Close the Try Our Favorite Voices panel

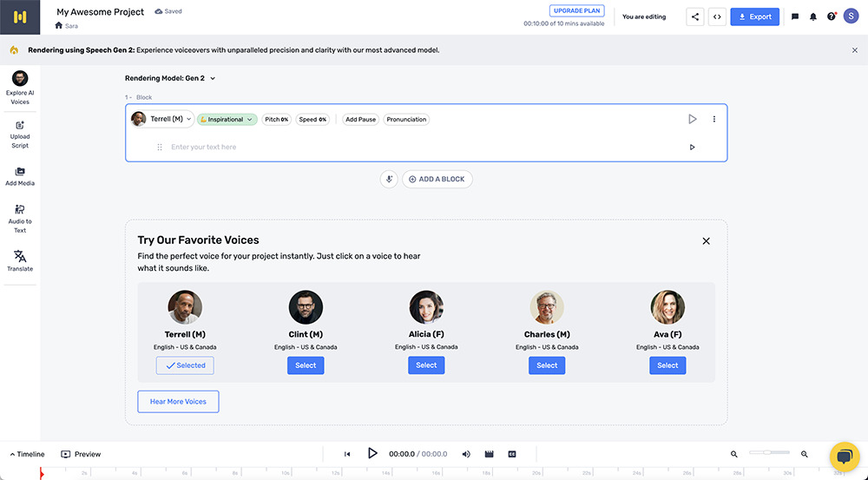(706, 240)
